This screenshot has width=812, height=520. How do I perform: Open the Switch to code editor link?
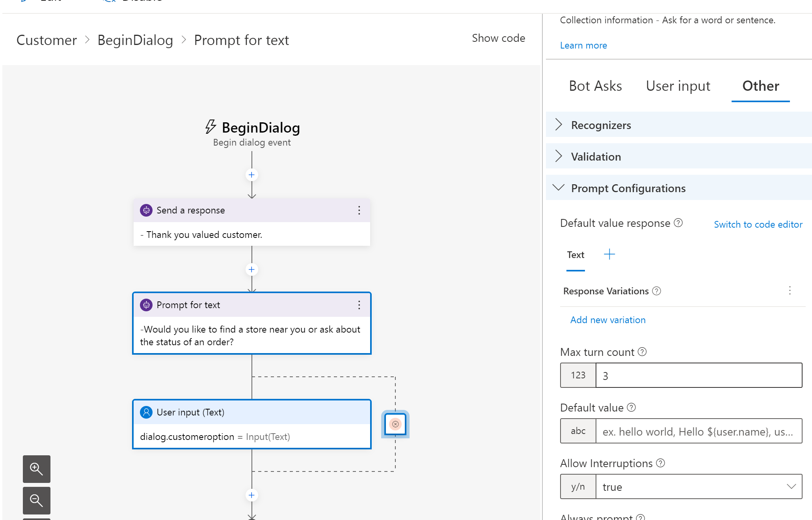758,224
